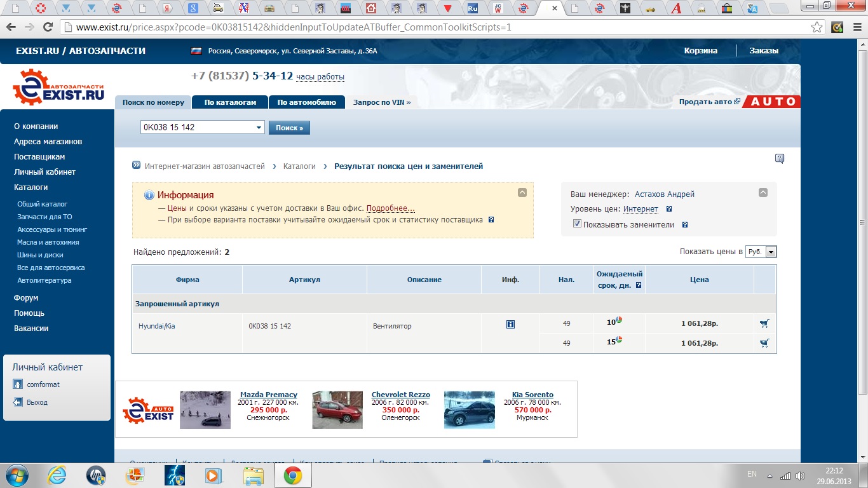The width and height of the screenshot is (868, 488).
Task: Bookmark this page with the star icon
Action: (817, 27)
